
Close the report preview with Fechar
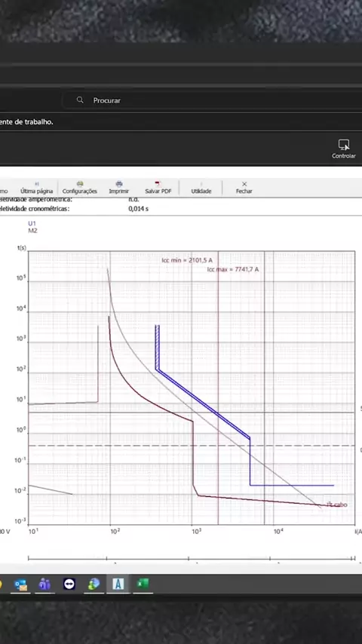pos(244,188)
